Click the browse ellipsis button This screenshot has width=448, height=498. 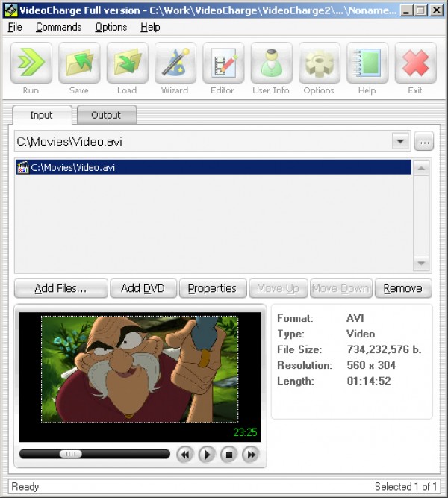424,141
